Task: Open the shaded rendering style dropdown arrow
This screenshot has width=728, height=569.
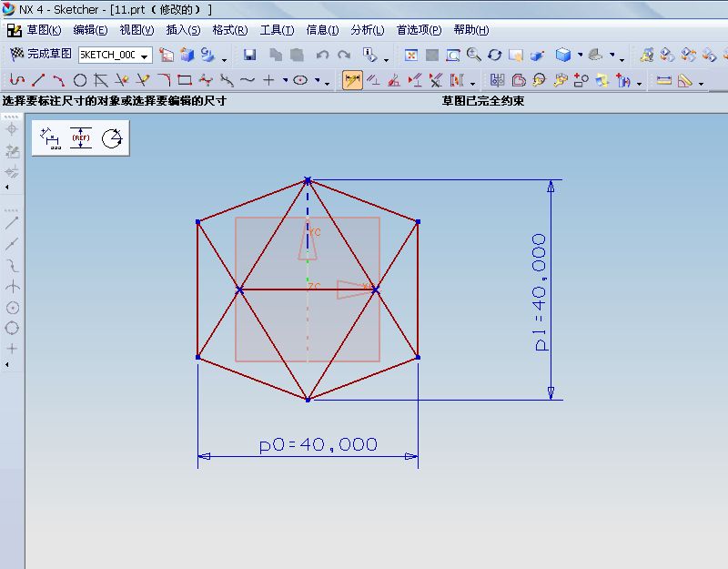Action: coord(580,55)
